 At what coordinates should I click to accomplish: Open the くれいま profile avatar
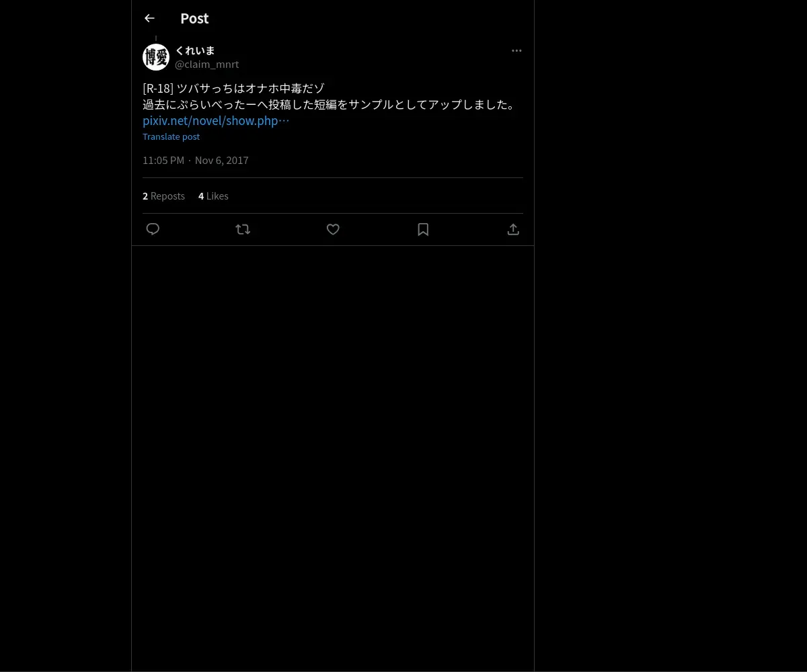coord(156,57)
